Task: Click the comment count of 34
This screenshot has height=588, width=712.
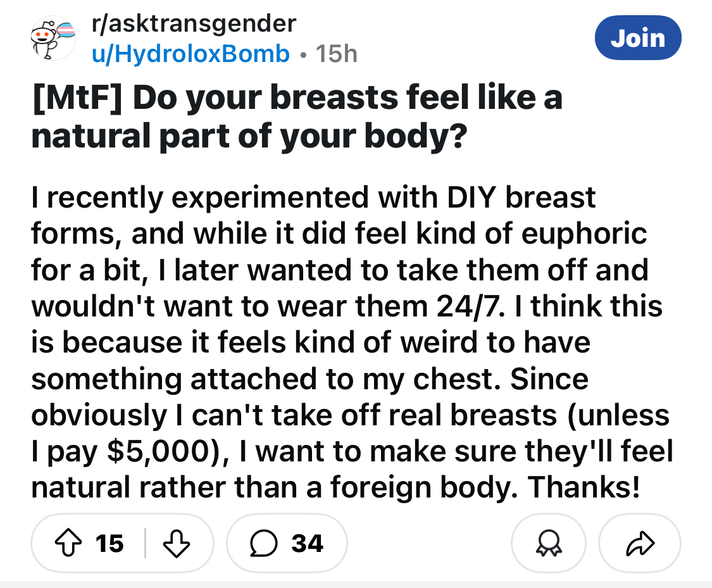Action: [x=308, y=543]
